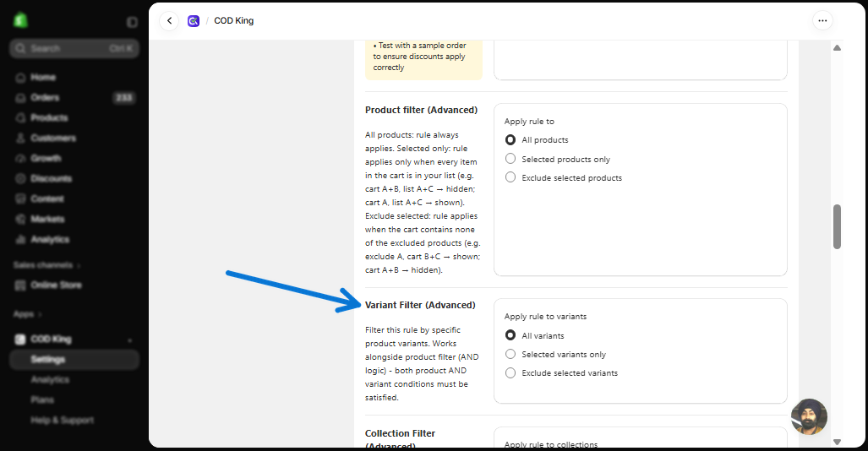
Task: Click the Shopify bag logo
Action: [x=20, y=20]
